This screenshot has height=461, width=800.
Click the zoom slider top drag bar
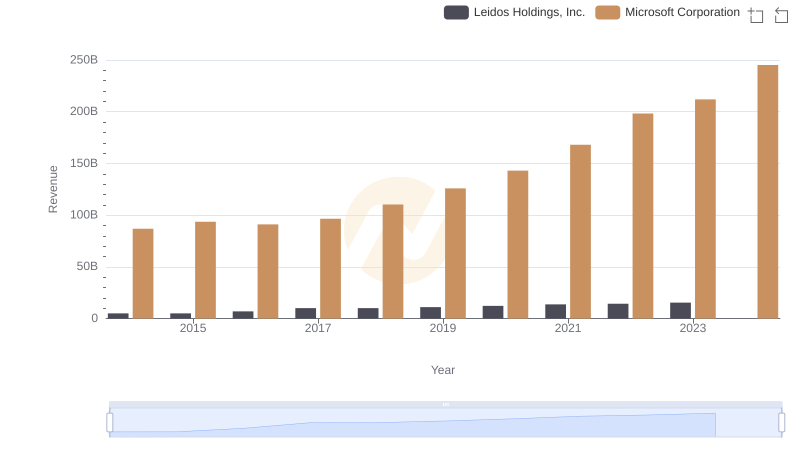[445, 404]
